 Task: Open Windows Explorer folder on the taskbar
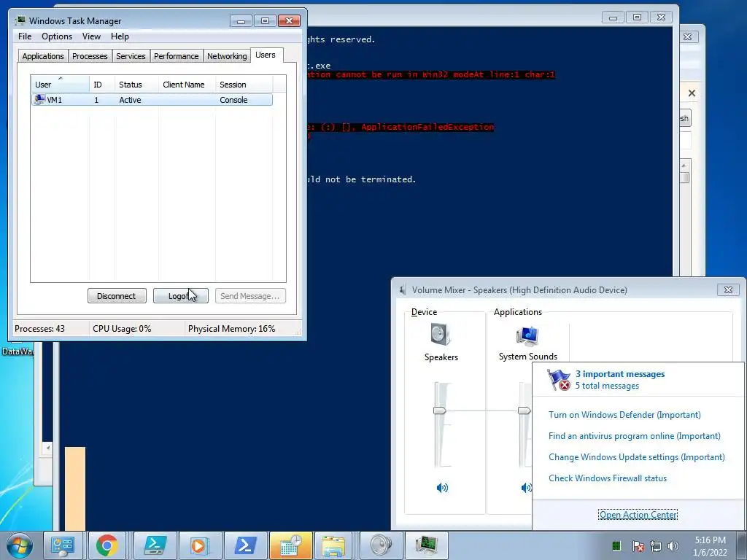pos(333,545)
